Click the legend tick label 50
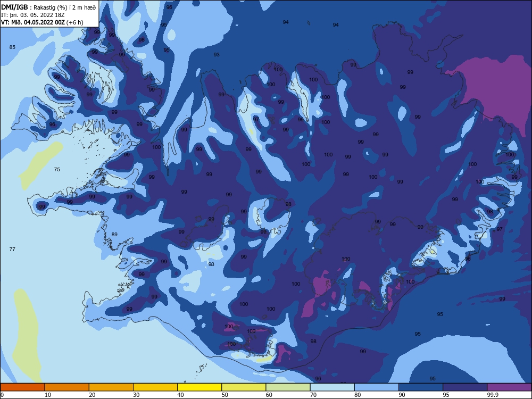 pos(225,395)
